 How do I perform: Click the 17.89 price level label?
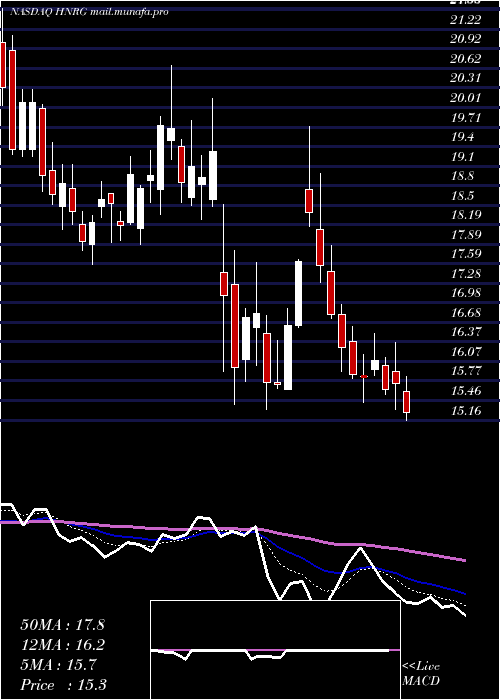point(466,235)
